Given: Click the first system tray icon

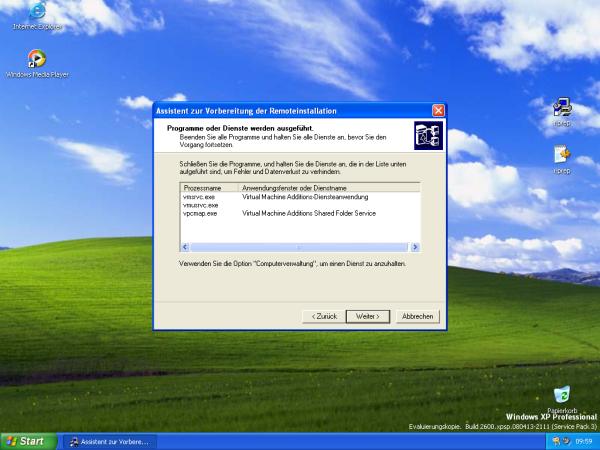Looking at the screenshot, I should point(556,441).
